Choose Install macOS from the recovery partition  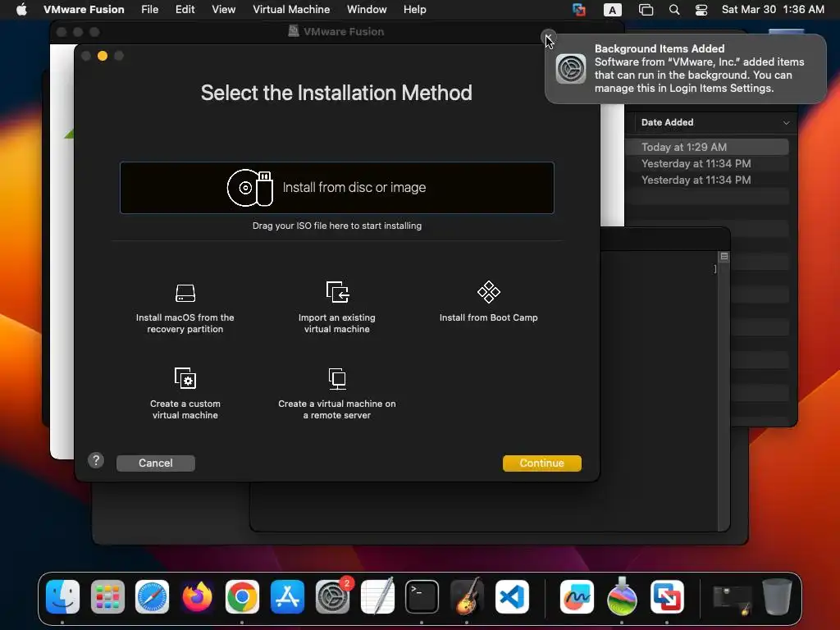pyautogui.click(x=185, y=308)
